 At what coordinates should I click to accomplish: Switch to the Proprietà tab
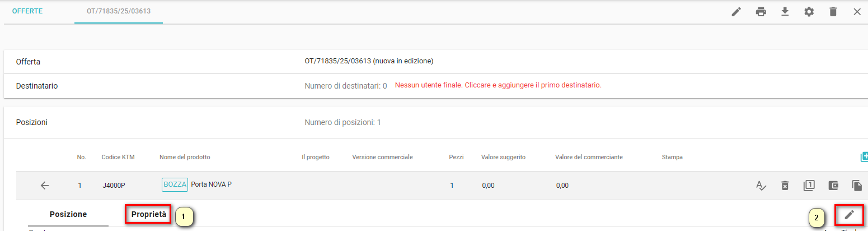(148, 214)
